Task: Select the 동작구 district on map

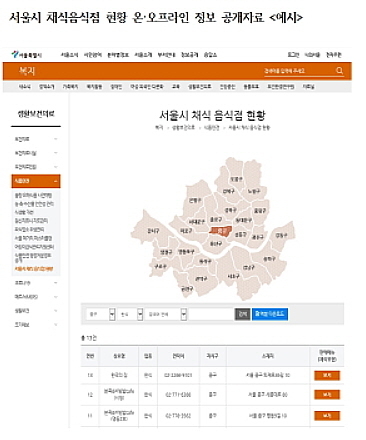Action: (x=205, y=262)
